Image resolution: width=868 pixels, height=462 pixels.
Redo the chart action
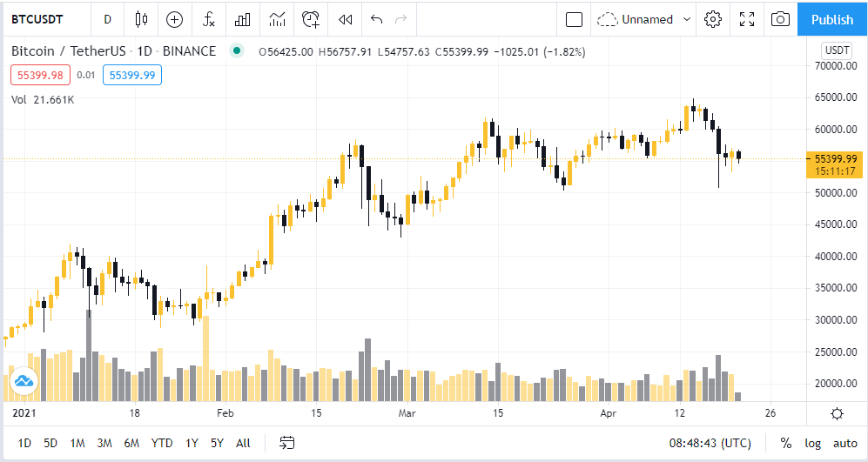[400, 19]
